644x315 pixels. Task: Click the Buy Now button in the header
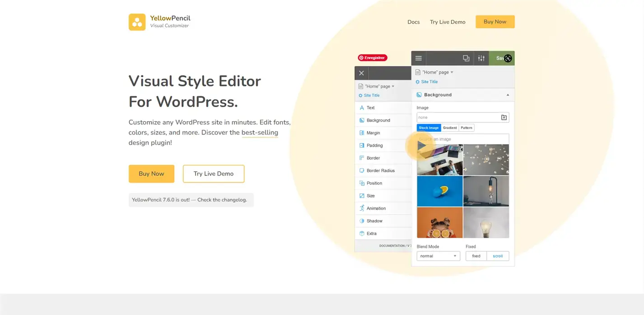click(x=495, y=22)
